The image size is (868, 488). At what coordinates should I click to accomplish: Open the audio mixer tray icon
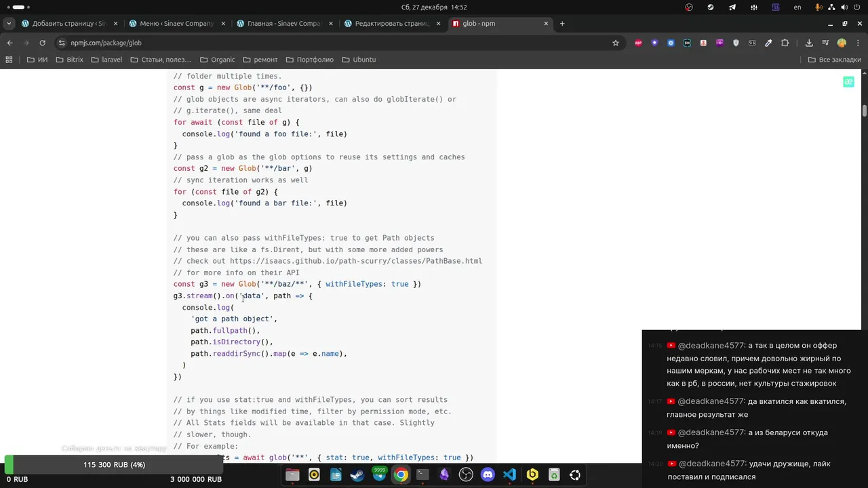tap(754, 7)
